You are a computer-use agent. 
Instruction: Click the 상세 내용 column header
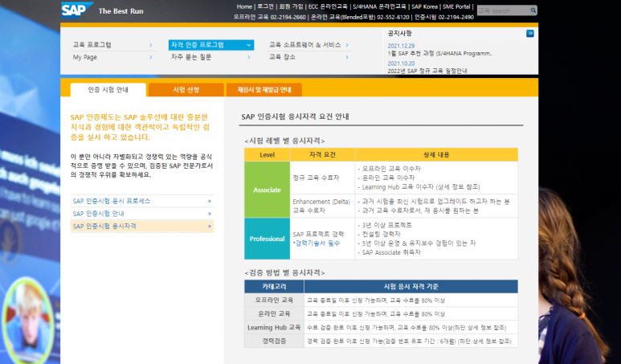(436, 154)
